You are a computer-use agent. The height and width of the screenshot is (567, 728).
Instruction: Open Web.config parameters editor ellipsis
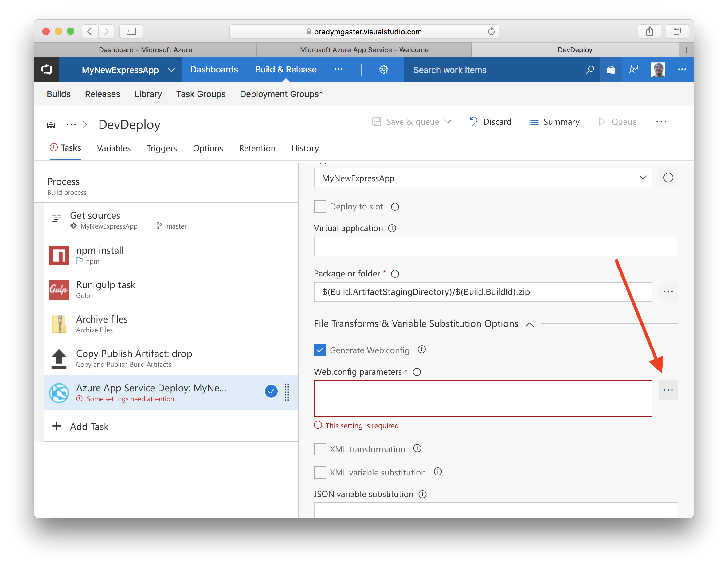pyautogui.click(x=668, y=390)
